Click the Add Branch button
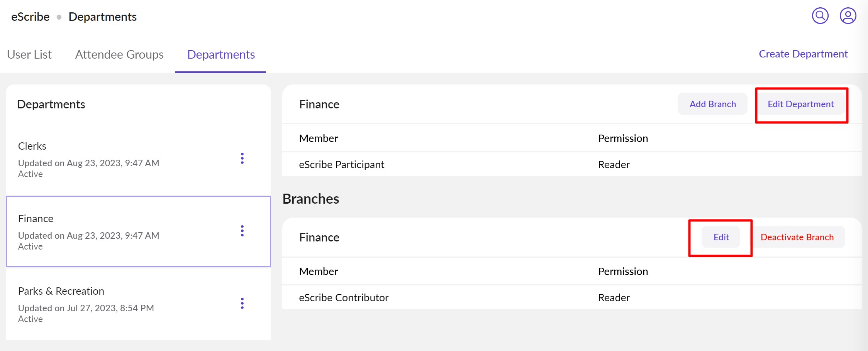The width and height of the screenshot is (868, 351). 712,104
